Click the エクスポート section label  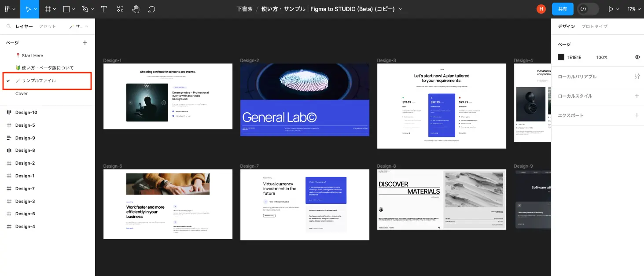570,115
